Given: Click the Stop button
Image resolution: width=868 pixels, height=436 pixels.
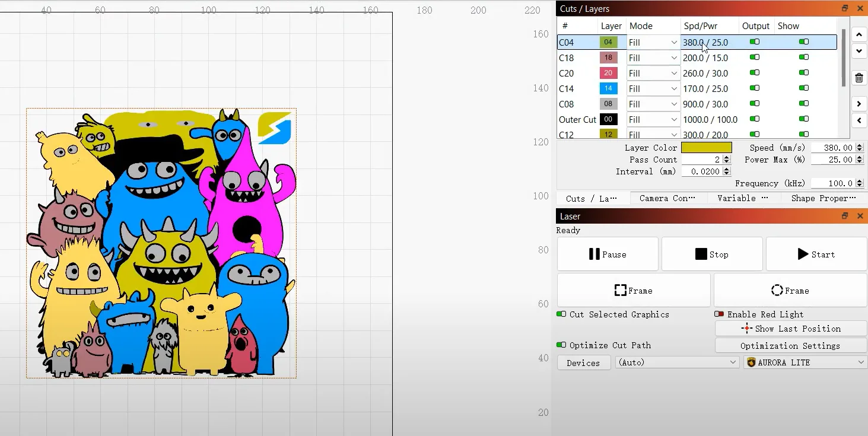Looking at the screenshot, I should [x=712, y=254].
